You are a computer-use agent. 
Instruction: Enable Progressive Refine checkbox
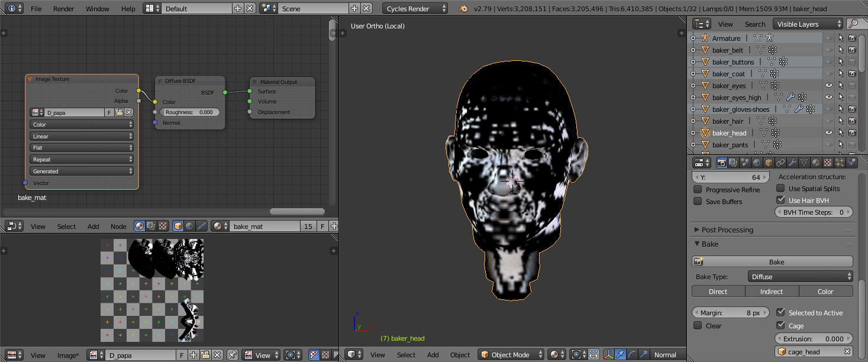(x=698, y=190)
